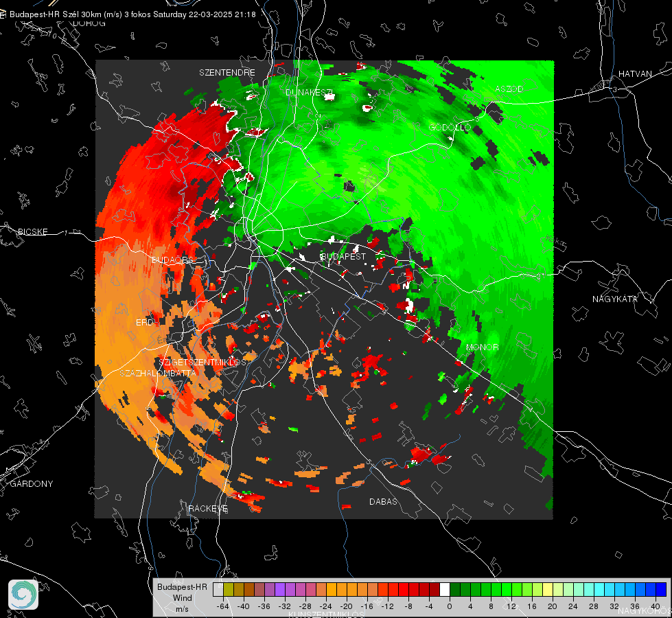
Task: Click the olive swatch above the -64 label
Action: 229,590
